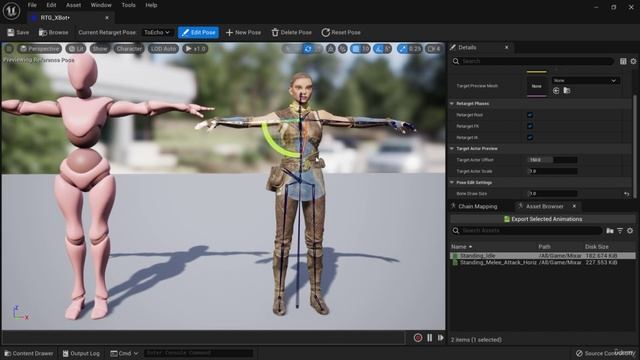Toggle Retarget Root checkbox
Screen dimensions: 640x360
tap(530, 115)
